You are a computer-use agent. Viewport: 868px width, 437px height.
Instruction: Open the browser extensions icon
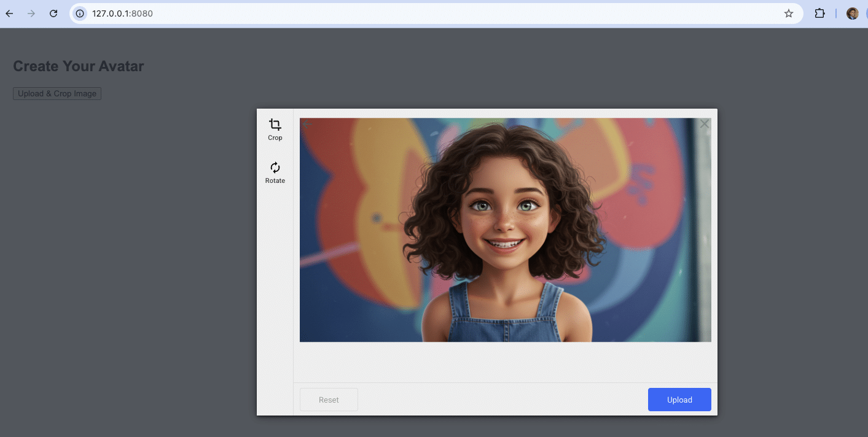820,13
